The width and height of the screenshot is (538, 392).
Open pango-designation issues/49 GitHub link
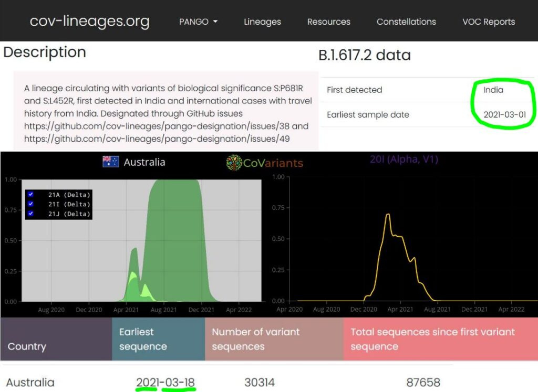click(x=157, y=139)
